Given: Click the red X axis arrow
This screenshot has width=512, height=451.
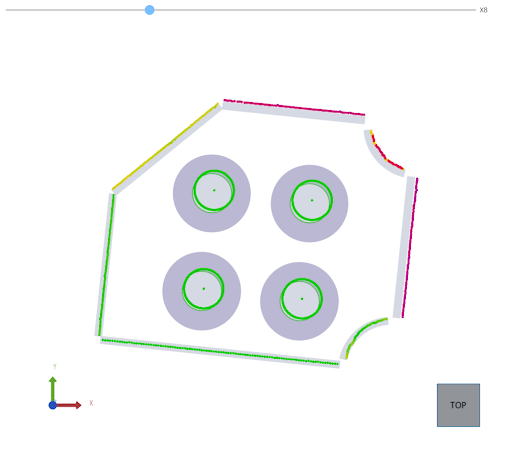Looking at the screenshot, I should [69, 405].
